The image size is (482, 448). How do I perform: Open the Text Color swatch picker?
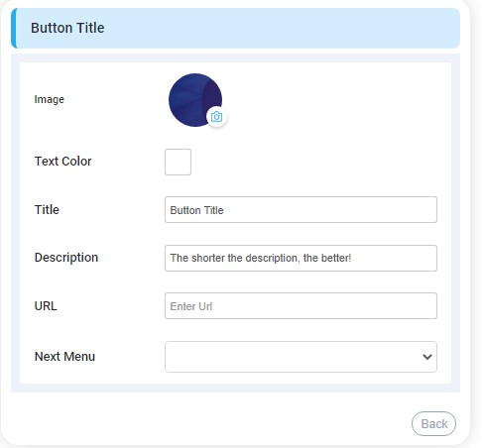tap(178, 162)
